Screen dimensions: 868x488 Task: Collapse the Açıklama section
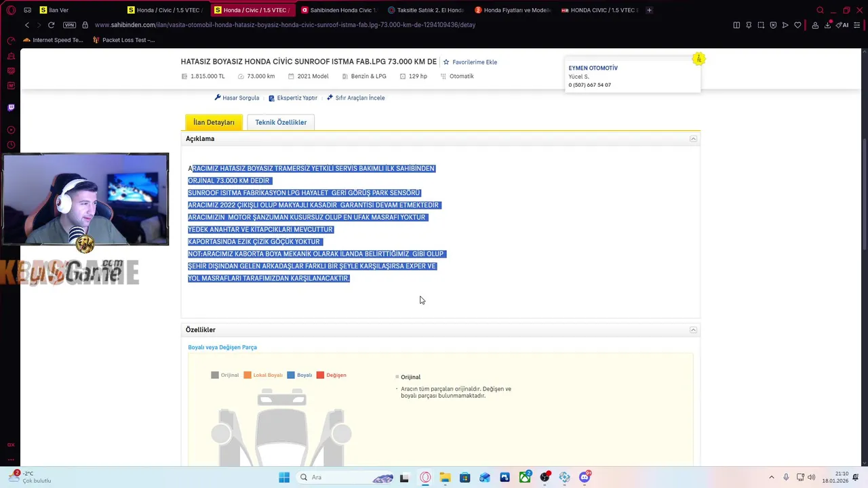click(x=693, y=139)
